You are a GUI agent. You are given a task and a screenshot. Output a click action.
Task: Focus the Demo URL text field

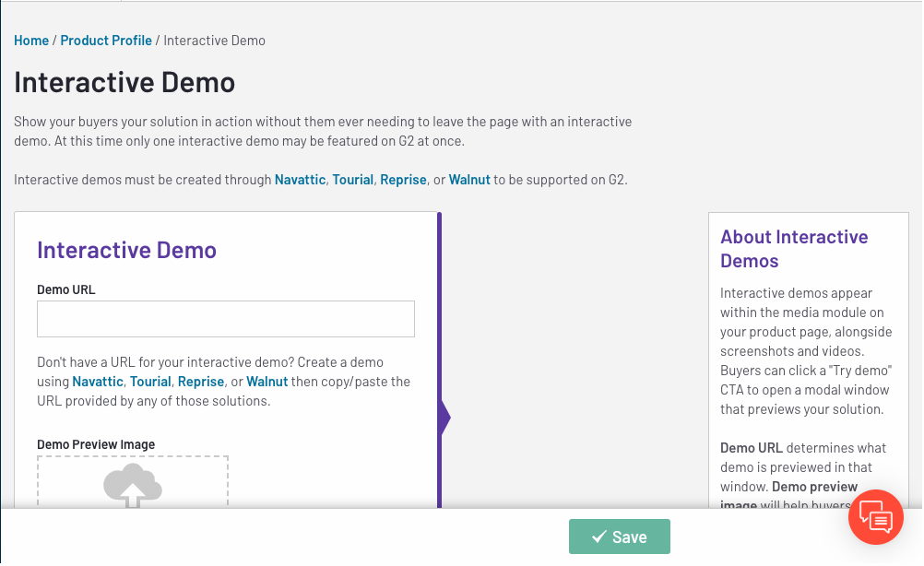tap(225, 319)
